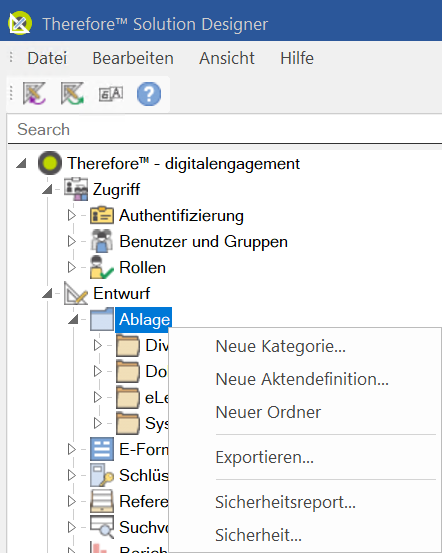Screen dimensions: 442x553
Task: Expand the eLe folder node
Action: (98, 397)
